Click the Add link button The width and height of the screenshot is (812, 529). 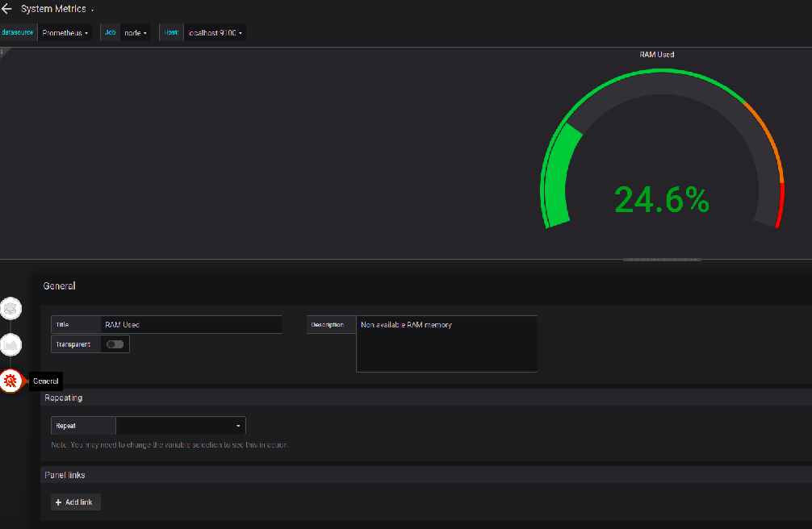(x=76, y=502)
